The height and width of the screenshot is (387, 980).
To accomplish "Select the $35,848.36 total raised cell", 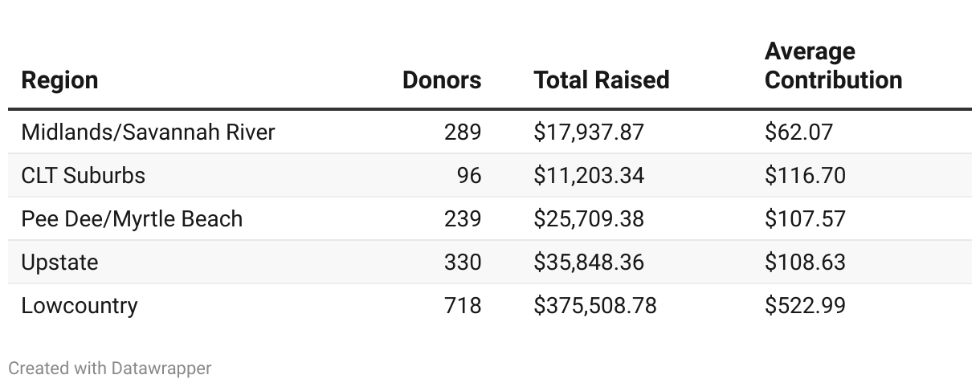I will [x=589, y=262].
